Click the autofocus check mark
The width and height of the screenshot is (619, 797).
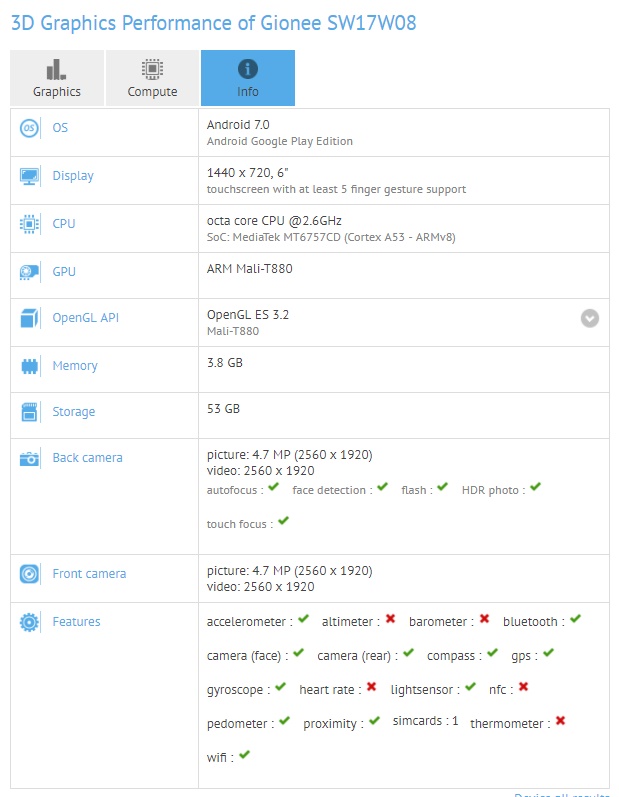click(x=273, y=487)
